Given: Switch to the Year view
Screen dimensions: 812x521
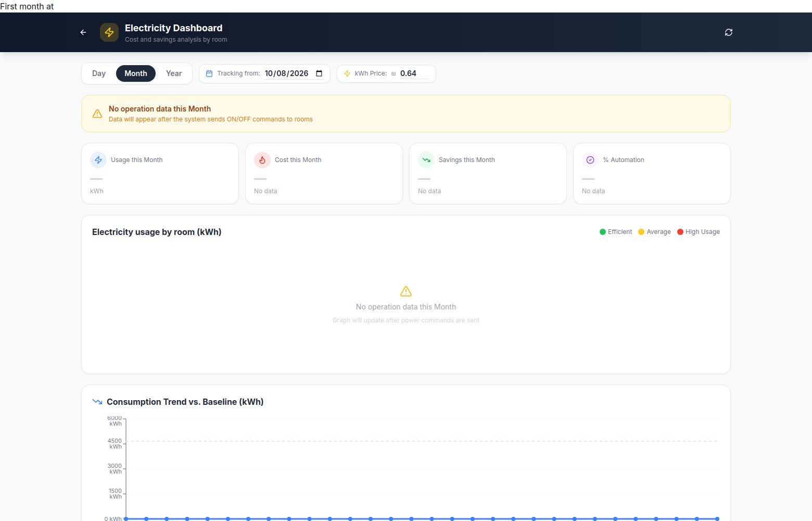Looking at the screenshot, I should point(174,73).
